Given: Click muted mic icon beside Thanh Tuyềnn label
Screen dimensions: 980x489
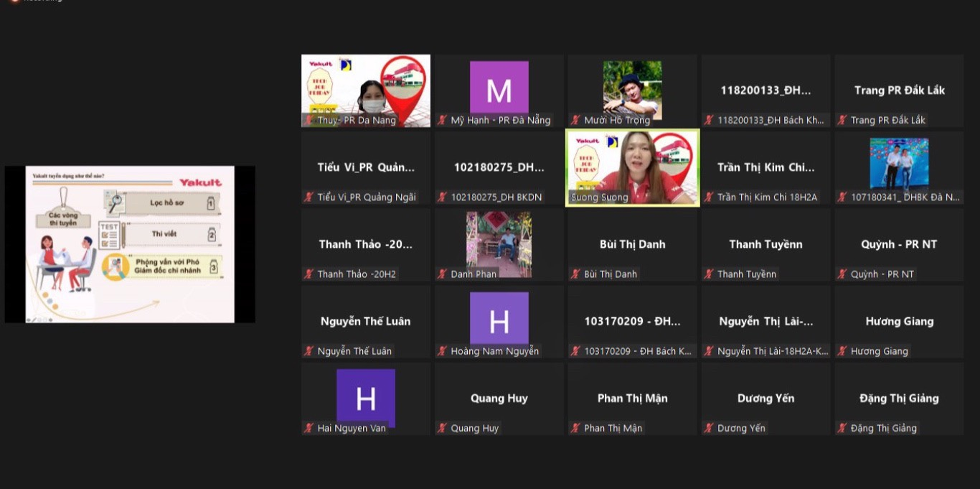Looking at the screenshot, I should coord(709,274).
